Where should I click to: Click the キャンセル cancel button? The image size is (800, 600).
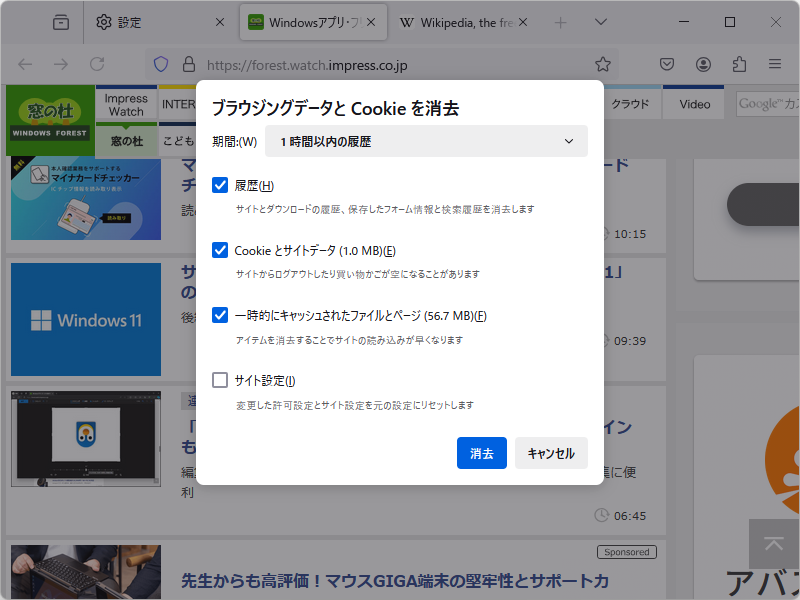[x=551, y=453]
